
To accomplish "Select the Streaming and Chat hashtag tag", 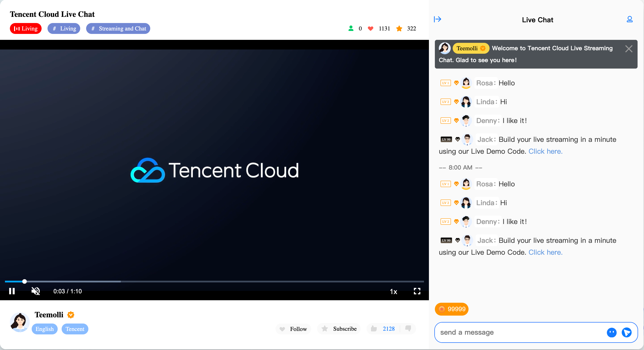I will click(x=118, y=28).
